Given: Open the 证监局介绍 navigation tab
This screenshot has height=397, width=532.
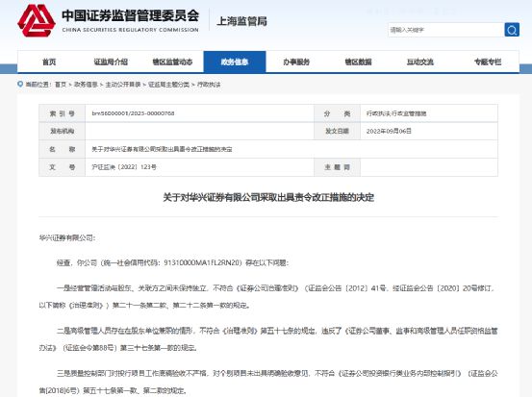Looking at the screenshot, I should tap(111, 62).
